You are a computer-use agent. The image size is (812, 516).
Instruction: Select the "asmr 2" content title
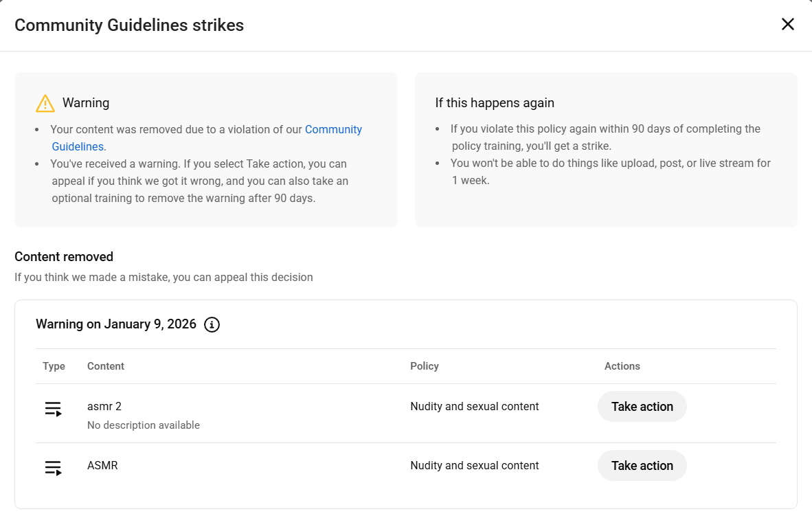click(x=104, y=406)
